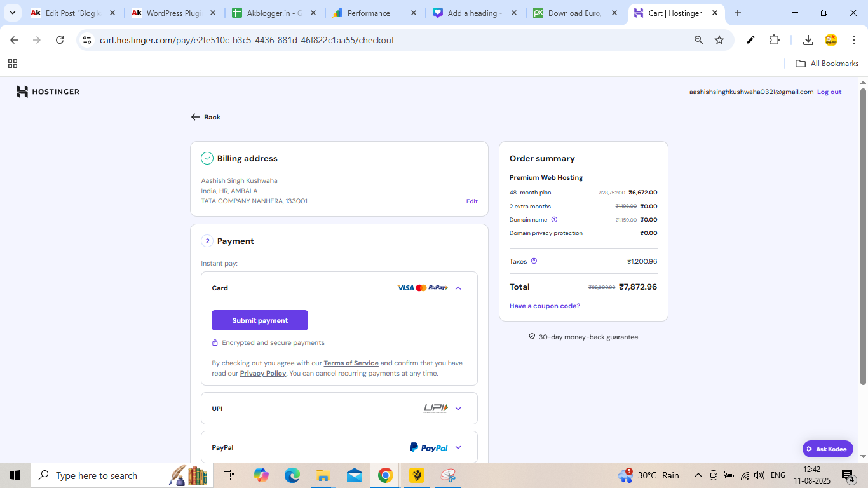Open the Ask Kodee chat button
The width and height of the screenshot is (868, 488).
(827, 449)
